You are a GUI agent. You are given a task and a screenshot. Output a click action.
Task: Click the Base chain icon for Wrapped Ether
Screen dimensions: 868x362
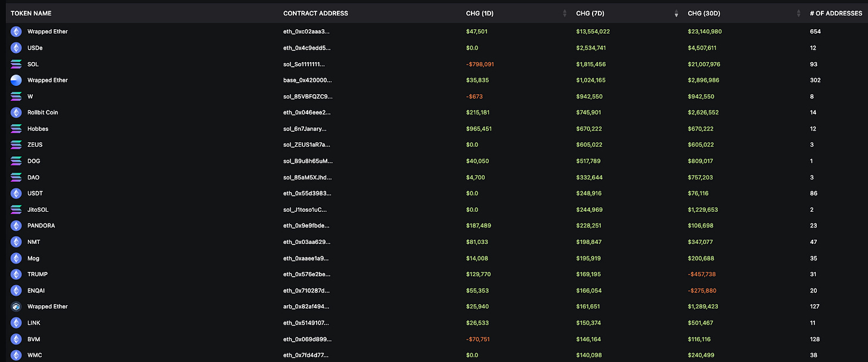click(16, 80)
